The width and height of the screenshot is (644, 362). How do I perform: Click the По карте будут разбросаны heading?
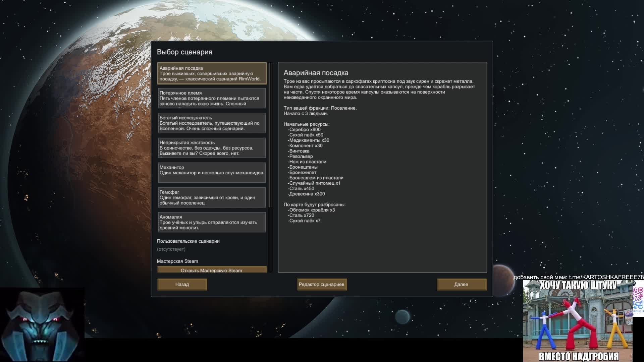tap(315, 204)
